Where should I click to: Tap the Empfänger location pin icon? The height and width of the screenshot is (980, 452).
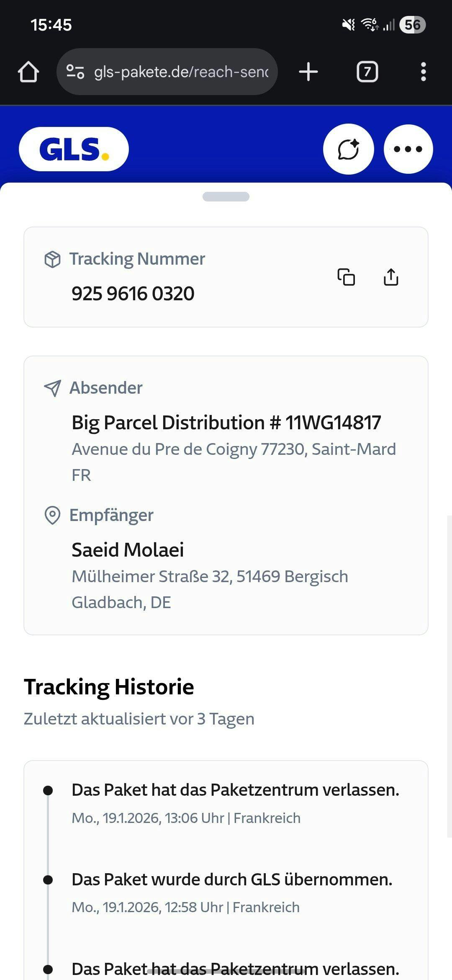pos(52,515)
